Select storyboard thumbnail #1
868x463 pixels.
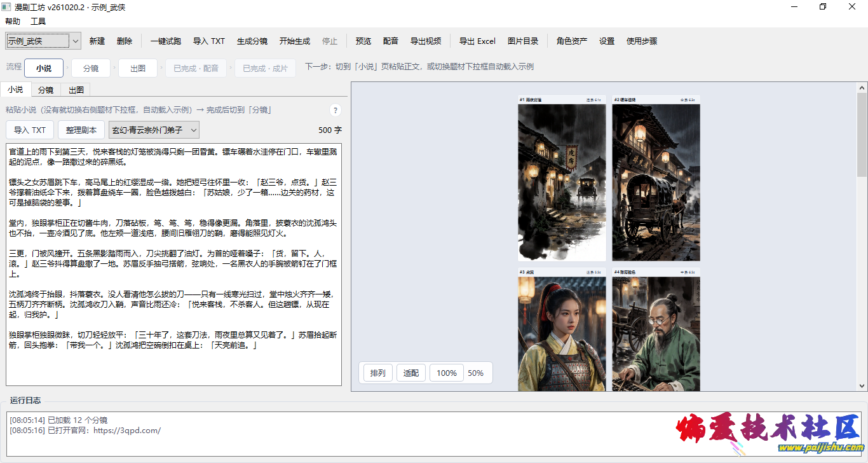pyautogui.click(x=562, y=179)
